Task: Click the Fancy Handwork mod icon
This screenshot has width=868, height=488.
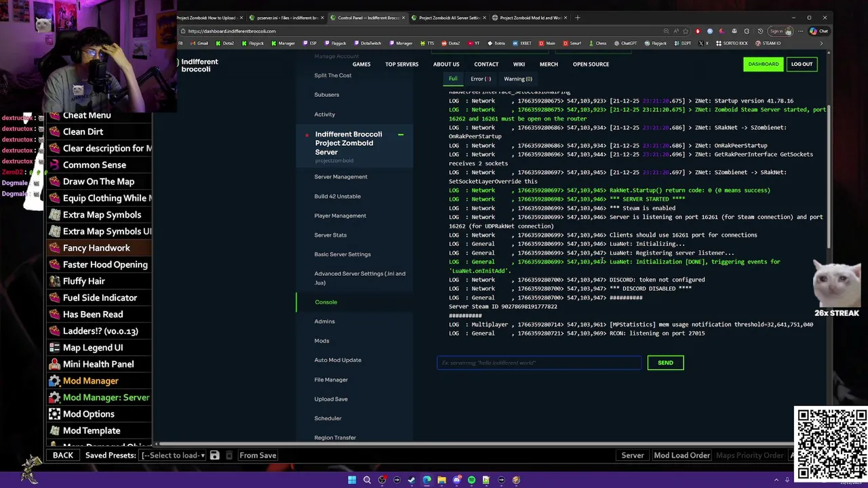Action: point(54,248)
